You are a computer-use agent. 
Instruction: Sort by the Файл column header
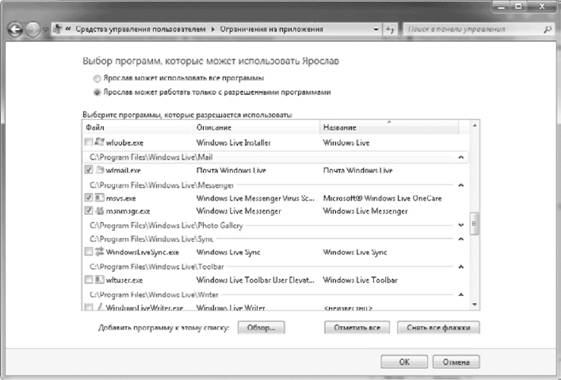tap(138, 127)
